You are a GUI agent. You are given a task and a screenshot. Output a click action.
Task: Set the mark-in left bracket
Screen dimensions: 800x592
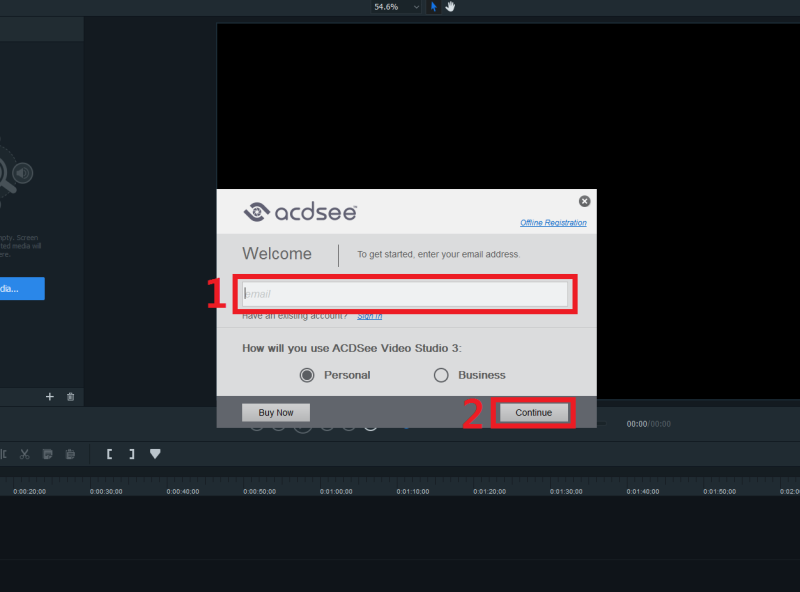click(109, 454)
